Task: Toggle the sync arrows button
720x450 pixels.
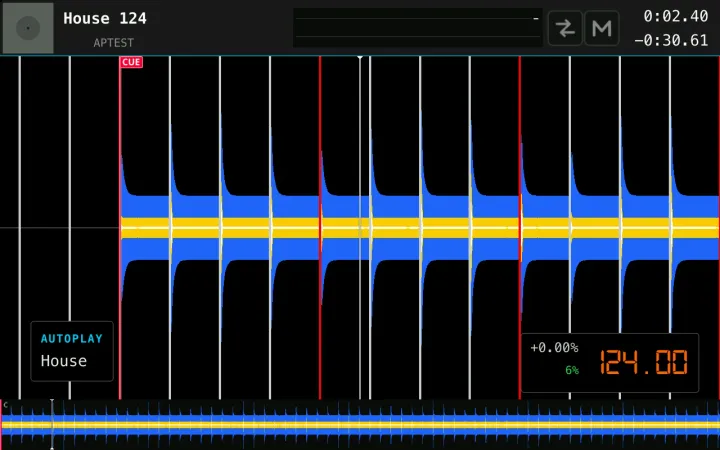Action: tap(565, 28)
